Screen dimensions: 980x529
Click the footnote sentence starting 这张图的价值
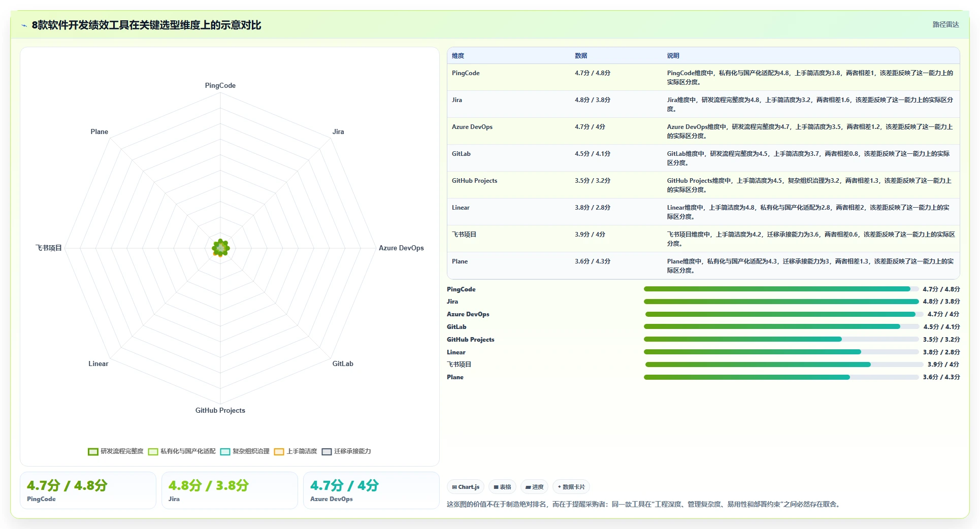coord(644,504)
